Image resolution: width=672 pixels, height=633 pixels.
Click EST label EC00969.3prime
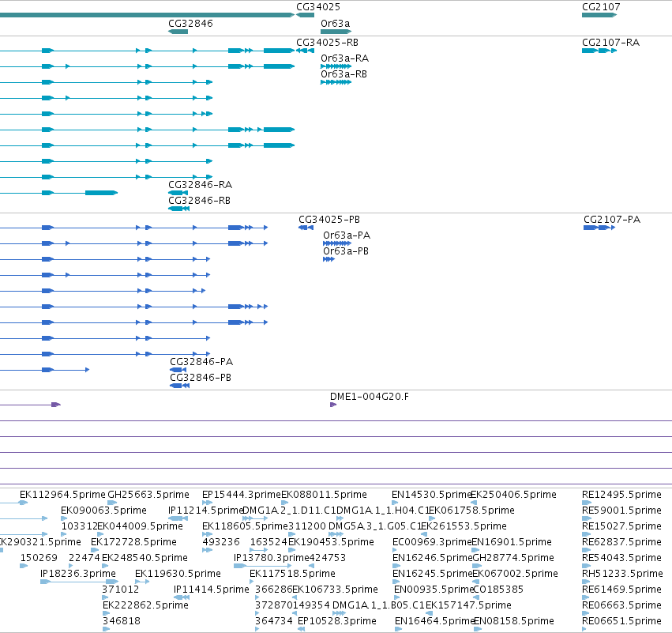432,542
